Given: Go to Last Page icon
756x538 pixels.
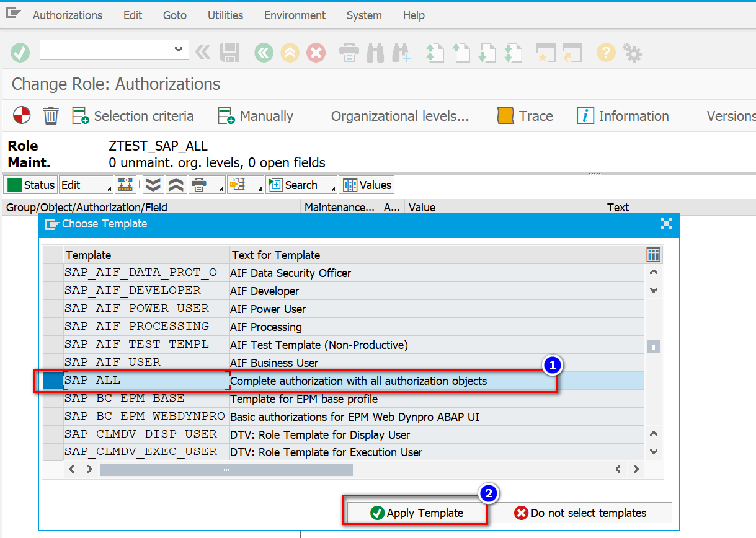Looking at the screenshot, I should click(513, 52).
